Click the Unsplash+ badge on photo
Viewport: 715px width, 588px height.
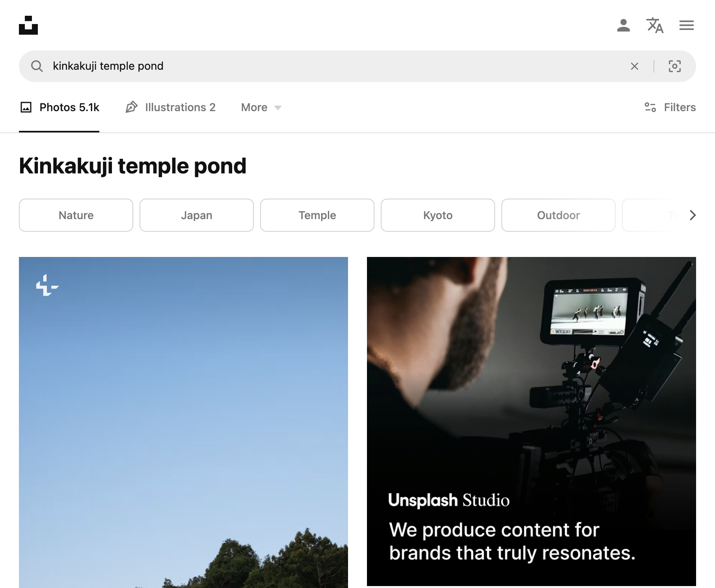(47, 285)
